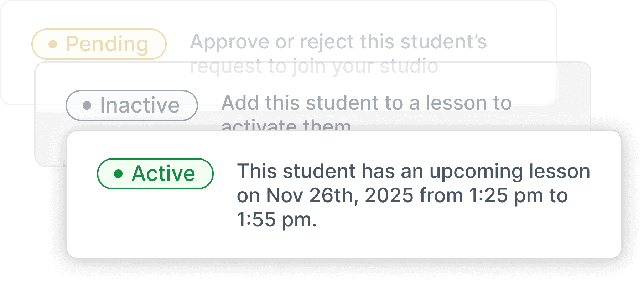Viewport: 644px width, 282px height.
Task: Click the '1:55 pm.' end time
Action: (x=276, y=220)
